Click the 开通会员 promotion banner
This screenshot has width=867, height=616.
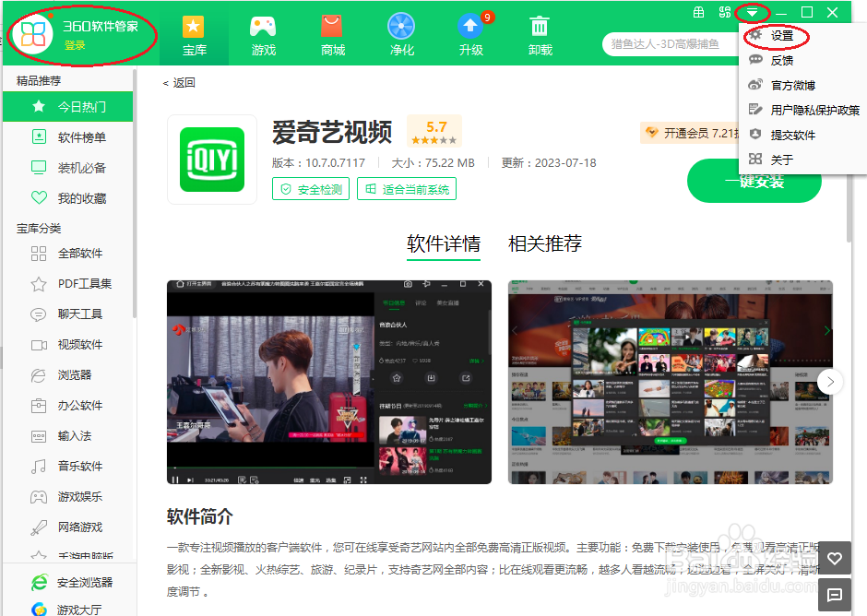690,133
